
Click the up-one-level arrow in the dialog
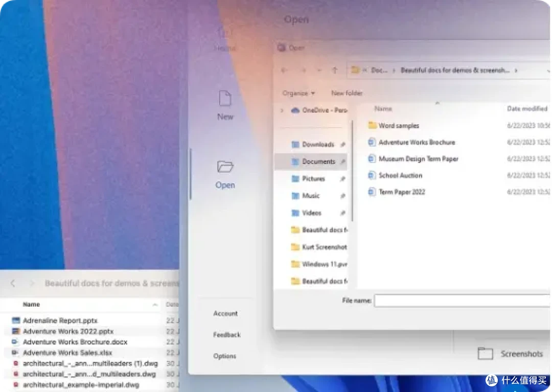(x=335, y=70)
